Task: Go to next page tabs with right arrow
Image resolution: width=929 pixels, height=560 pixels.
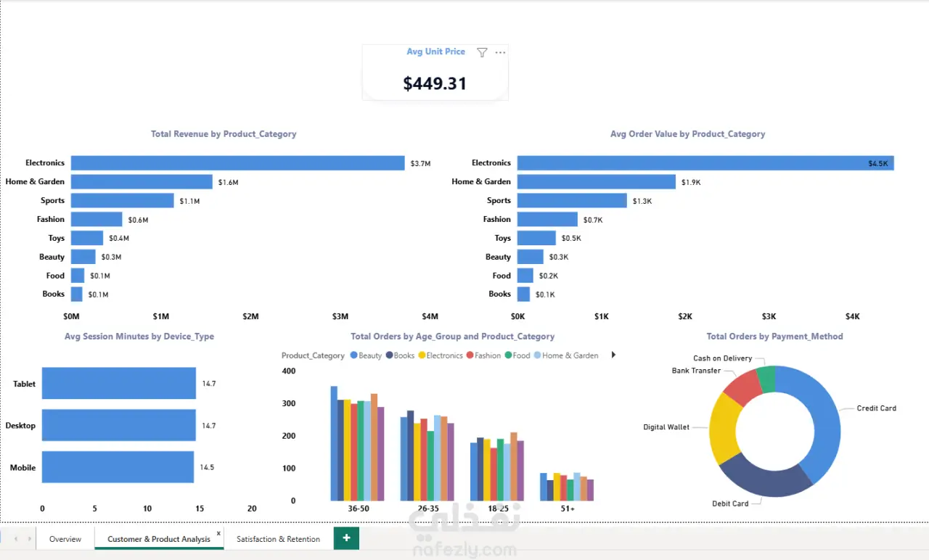Action: pos(29,539)
